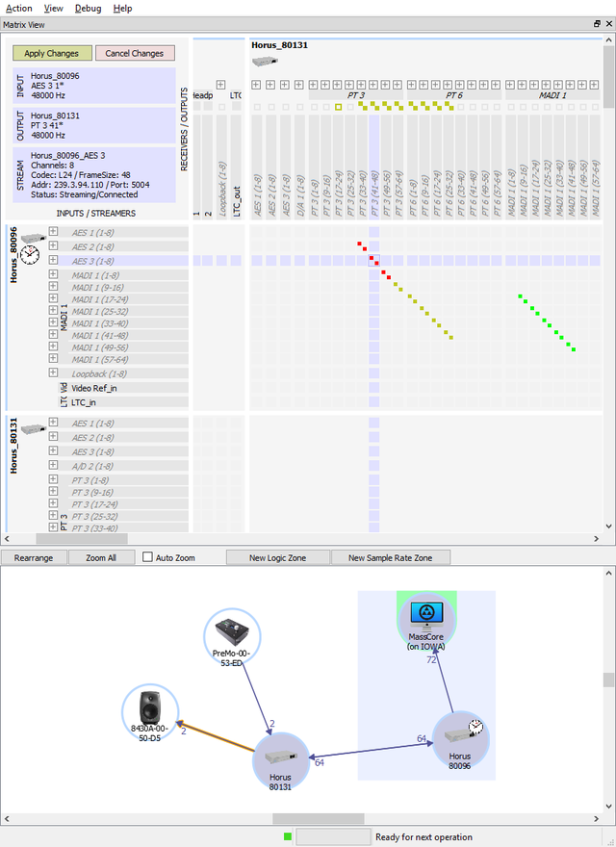This screenshot has height=847, width=616.
Task: Toggle the PT 6 (41-48) output column checkbox
Action: point(473,107)
